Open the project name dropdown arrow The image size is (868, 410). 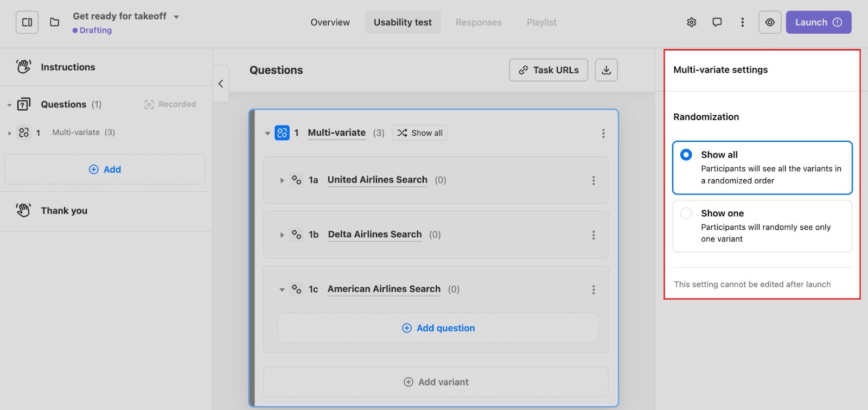(176, 17)
